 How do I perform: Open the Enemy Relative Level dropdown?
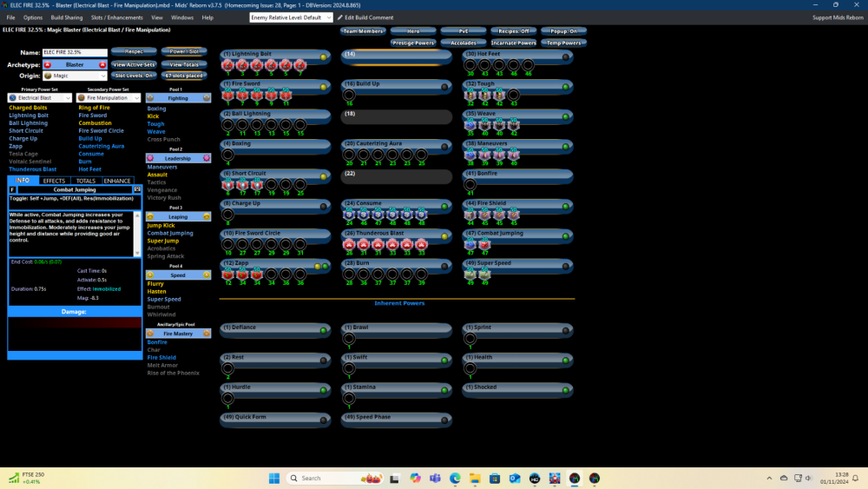[291, 17]
